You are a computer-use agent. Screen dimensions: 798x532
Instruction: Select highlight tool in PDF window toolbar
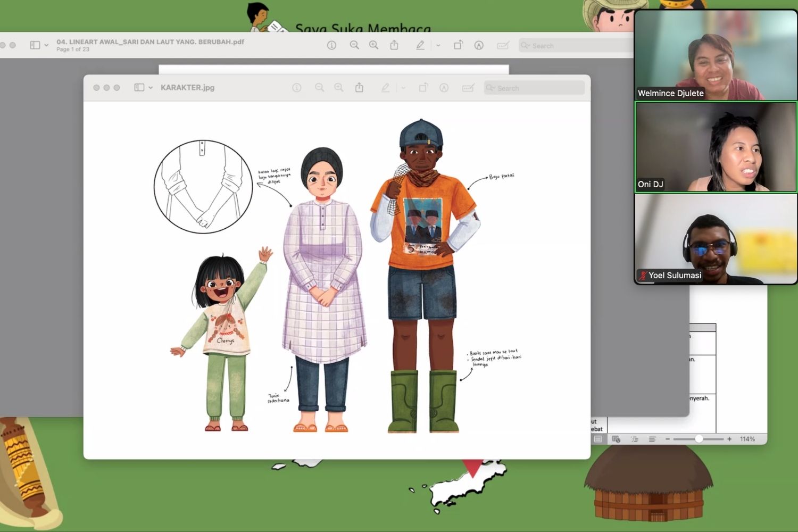[x=420, y=45]
